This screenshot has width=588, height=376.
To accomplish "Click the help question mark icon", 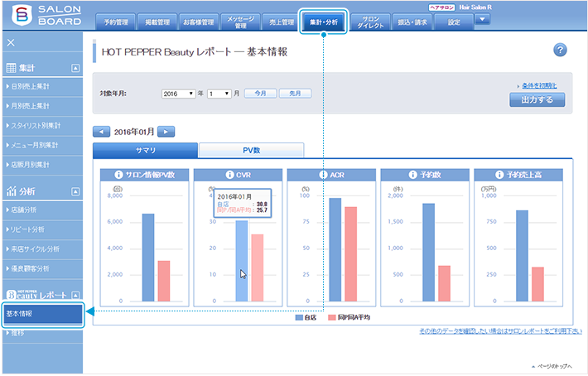I will point(560,51).
